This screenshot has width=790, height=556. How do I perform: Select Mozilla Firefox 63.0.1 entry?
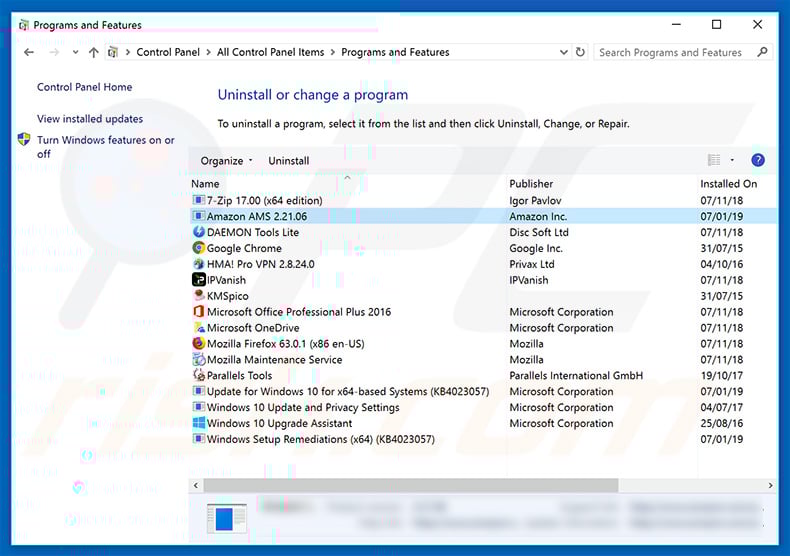coord(286,343)
